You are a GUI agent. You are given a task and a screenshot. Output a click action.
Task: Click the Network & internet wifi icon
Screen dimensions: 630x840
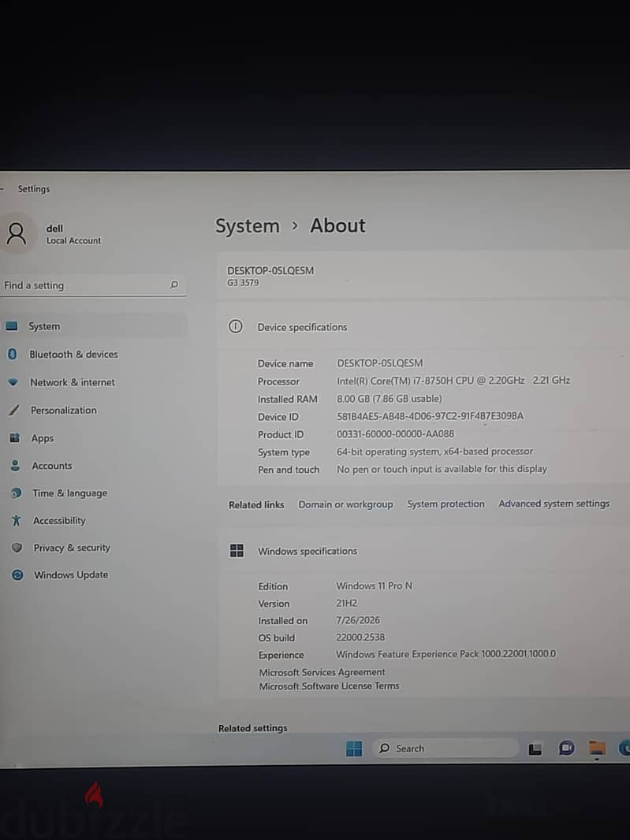13,382
